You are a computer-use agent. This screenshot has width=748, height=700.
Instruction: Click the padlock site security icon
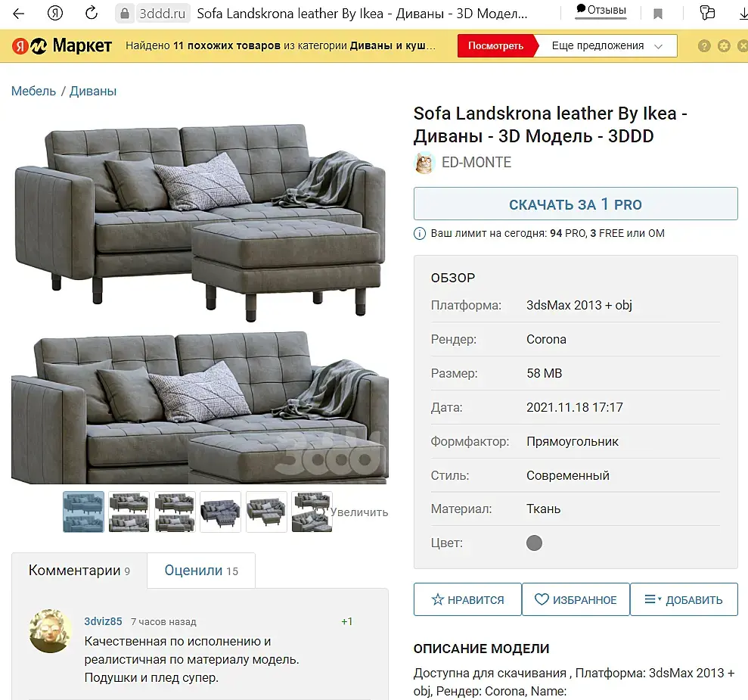pyautogui.click(x=125, y=14)
